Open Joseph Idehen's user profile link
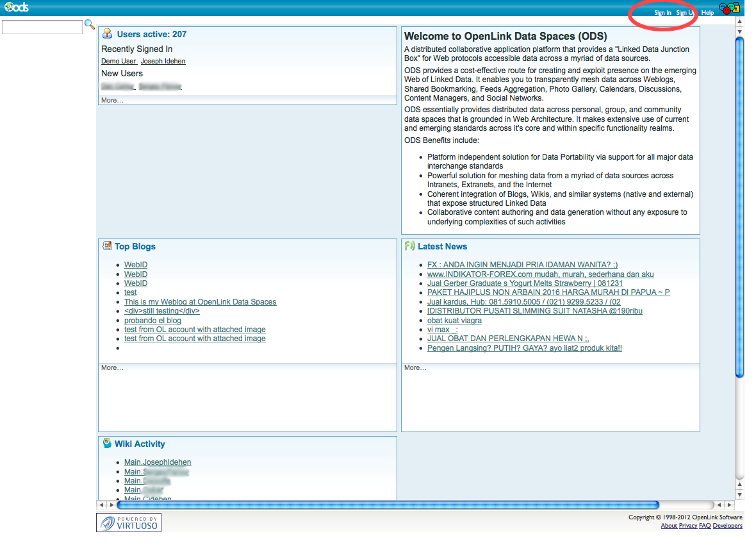The image size is (756, 545). pos(163,62)
